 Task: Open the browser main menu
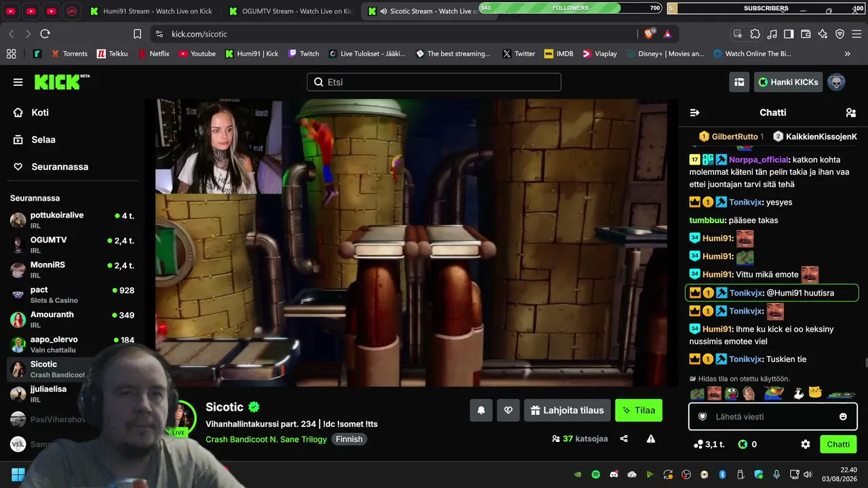pos(856,34)
